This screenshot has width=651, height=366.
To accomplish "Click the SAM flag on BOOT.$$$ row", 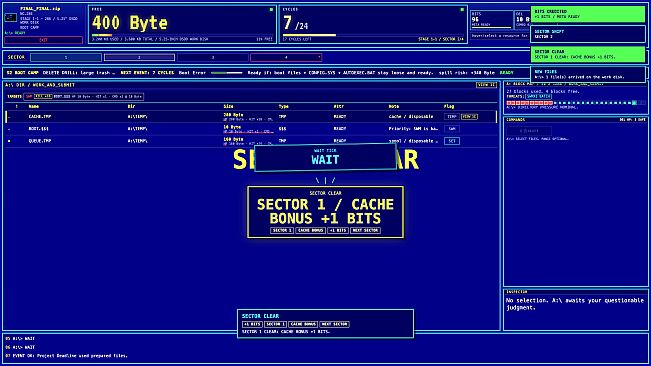I will [452, 129].
